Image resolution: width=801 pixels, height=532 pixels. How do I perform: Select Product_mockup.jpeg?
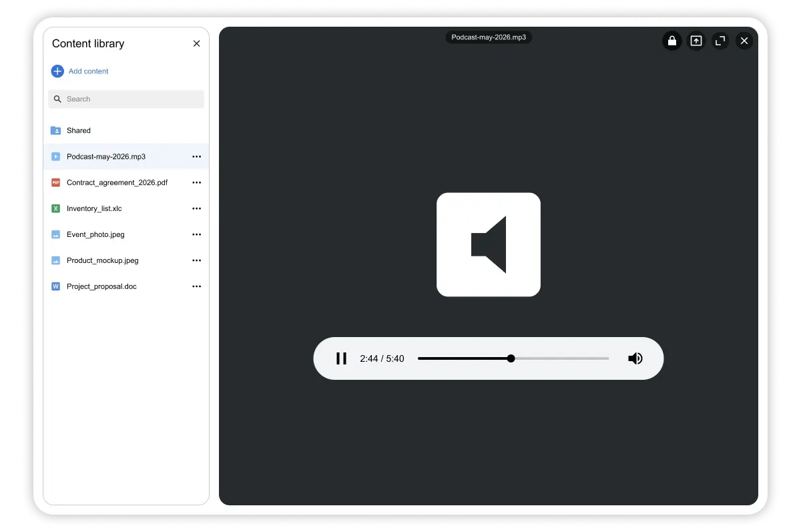coord(126,260)
